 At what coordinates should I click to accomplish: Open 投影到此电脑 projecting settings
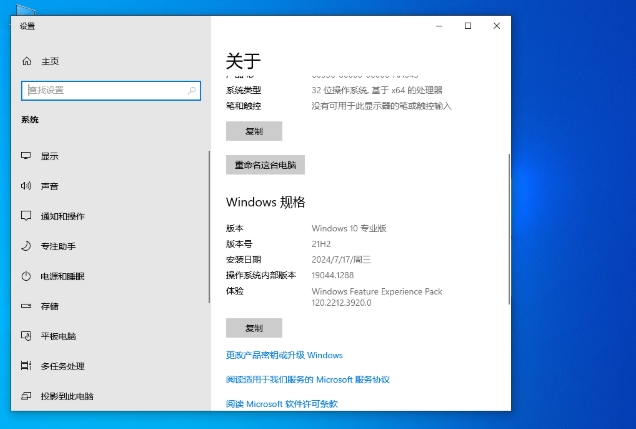coord(67,396)
